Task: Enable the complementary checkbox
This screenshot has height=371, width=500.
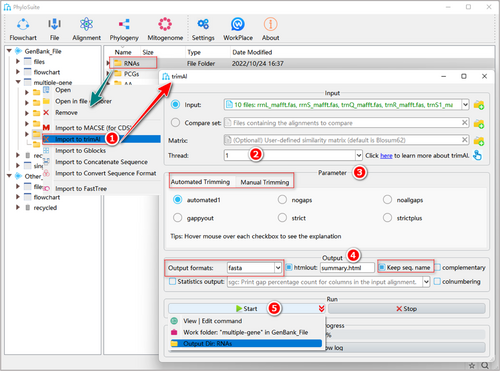Action: click(437, 267)
